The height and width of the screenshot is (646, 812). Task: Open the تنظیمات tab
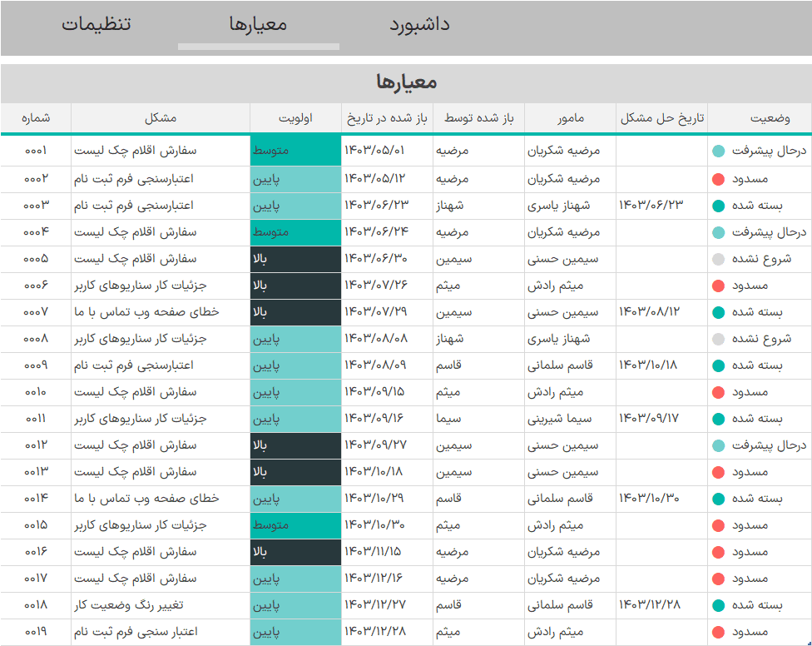[97, 24]
